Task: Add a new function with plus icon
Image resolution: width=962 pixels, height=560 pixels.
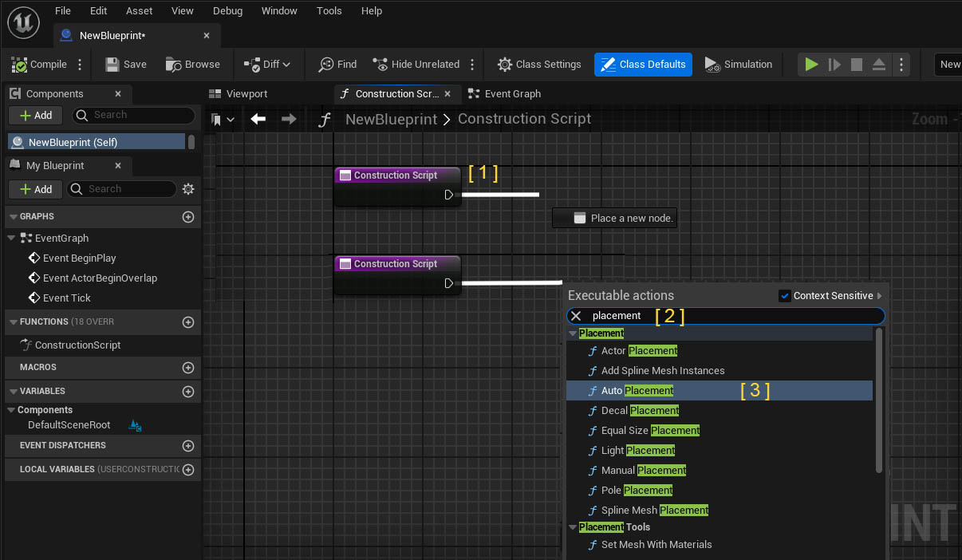Action: click(188, 322)
